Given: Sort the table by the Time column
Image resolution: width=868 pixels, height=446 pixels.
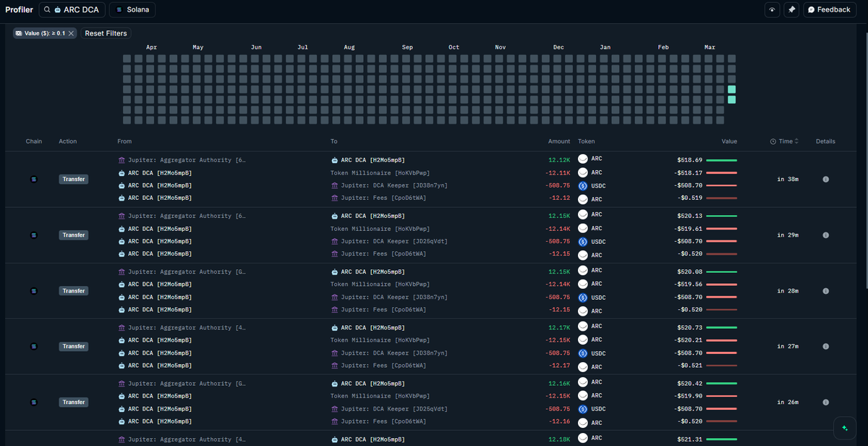Looking at the screenshot, I should [x=786, y=141].
